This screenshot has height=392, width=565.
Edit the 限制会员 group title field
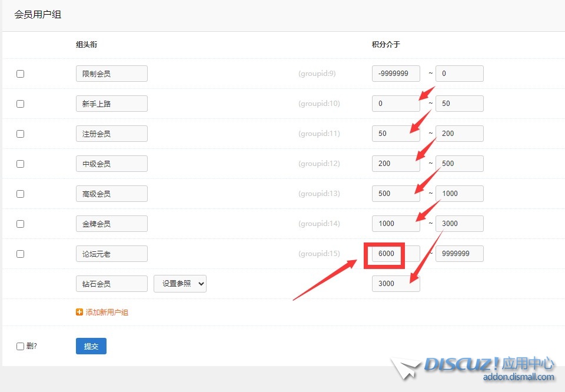[112, 74]
